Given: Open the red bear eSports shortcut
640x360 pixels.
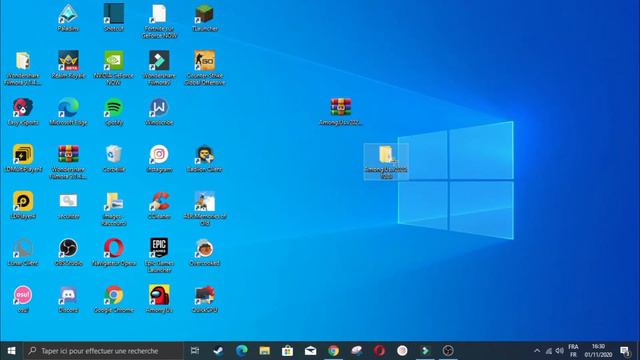Looking at the screenshot, I should (x=23, y=111).
